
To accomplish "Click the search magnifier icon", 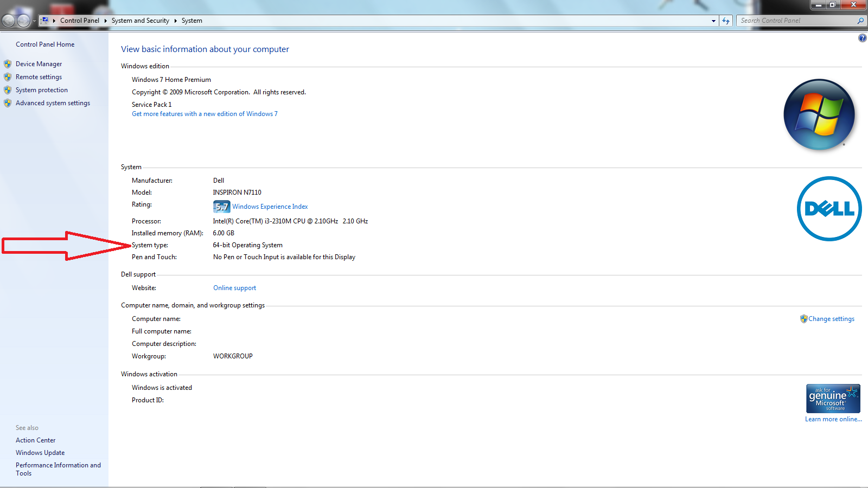I will coord(860,21).
